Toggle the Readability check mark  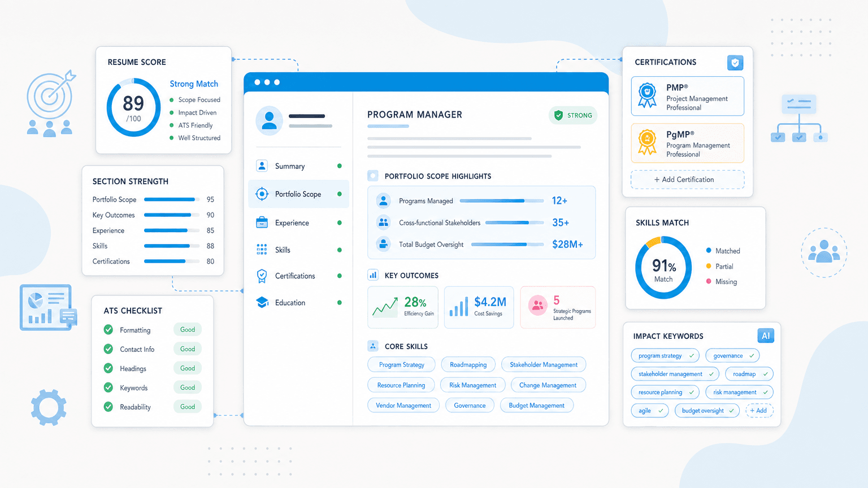[x=108, y=407]
